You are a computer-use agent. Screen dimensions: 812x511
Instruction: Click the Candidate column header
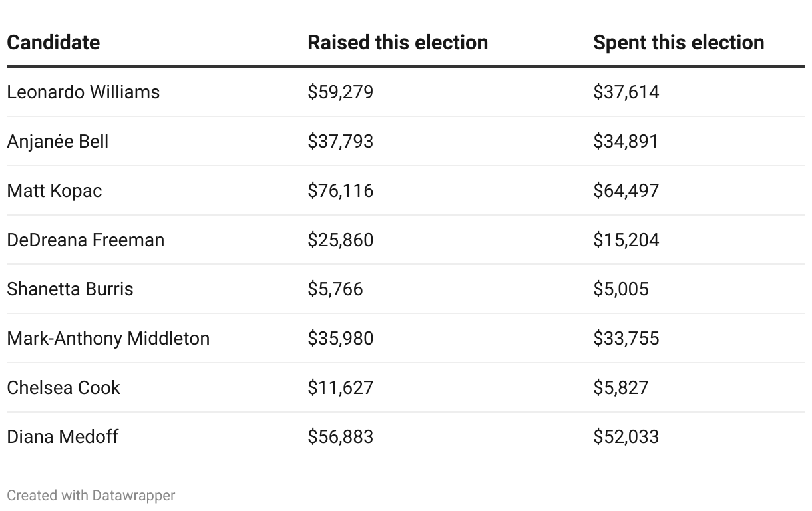pyautogui.click(x=53, y=43)
